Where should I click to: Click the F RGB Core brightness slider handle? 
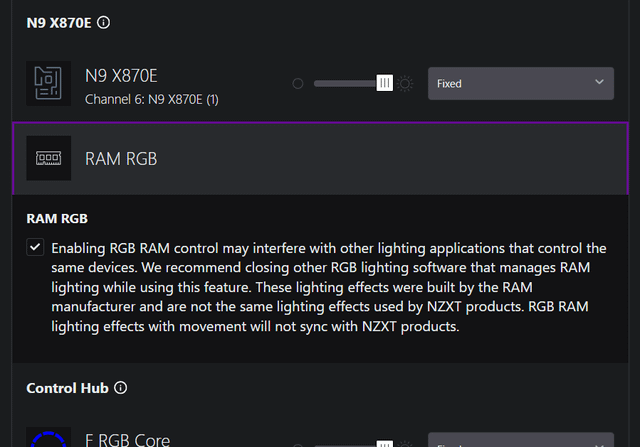point(385,441)
